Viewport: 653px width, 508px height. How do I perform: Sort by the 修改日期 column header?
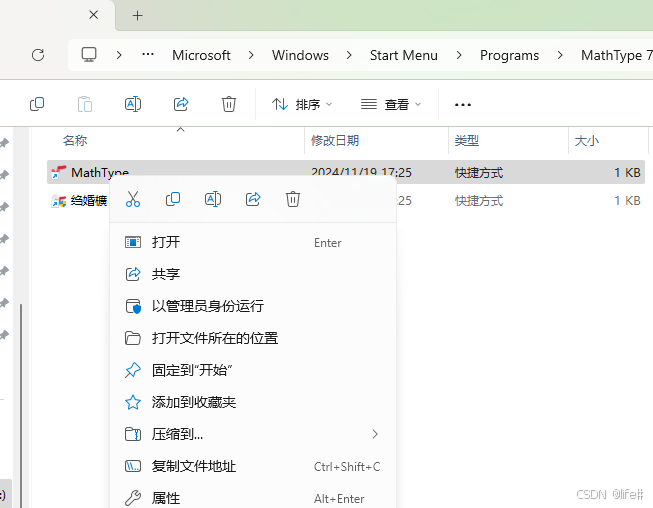pos(335,141)
